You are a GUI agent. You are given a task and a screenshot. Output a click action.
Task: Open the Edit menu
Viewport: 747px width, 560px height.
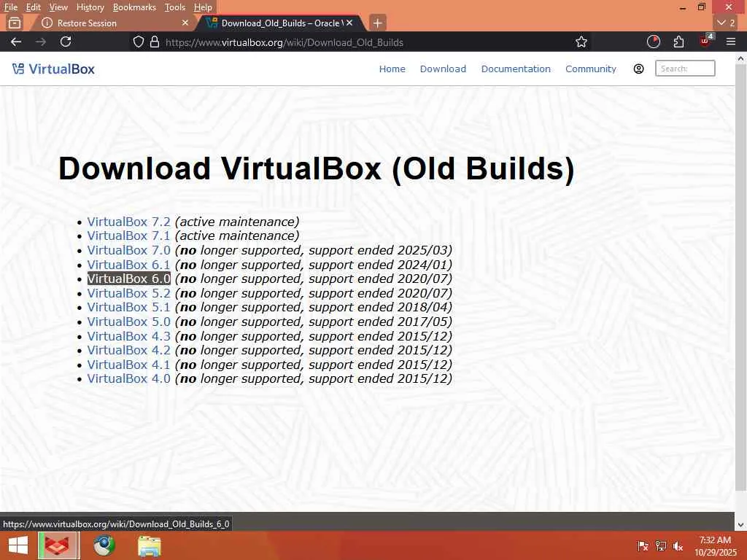(x=33, y=7)
